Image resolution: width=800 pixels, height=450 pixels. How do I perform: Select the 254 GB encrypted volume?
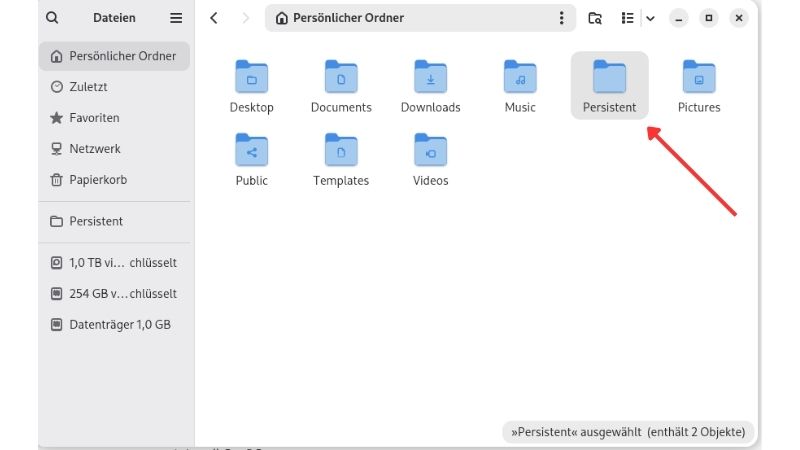coord(114,294)
